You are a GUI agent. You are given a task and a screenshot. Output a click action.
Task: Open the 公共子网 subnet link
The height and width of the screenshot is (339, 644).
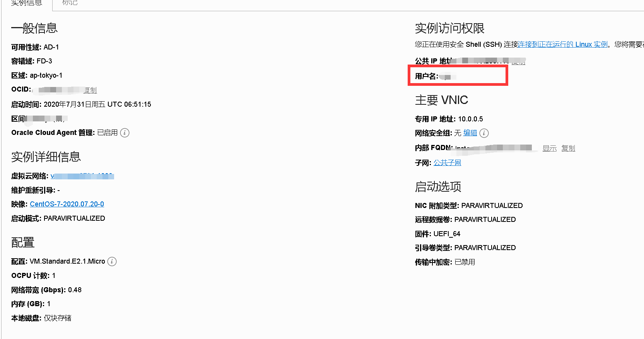pyautogui.click(x=447, y=163)
